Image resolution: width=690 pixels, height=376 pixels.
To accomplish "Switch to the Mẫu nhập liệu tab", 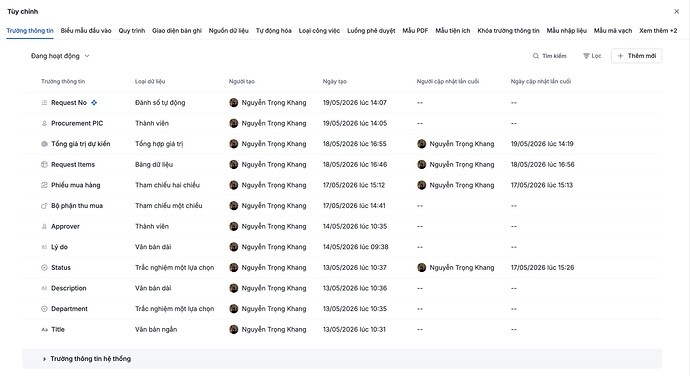I will (566, 30).
